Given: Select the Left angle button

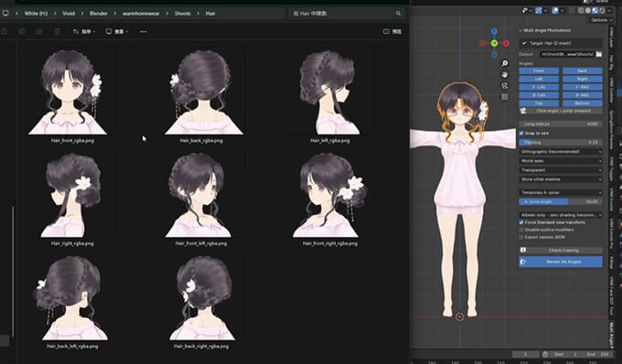Looking at the screenshot, I should pyautogui.click(x=539, y=79).
